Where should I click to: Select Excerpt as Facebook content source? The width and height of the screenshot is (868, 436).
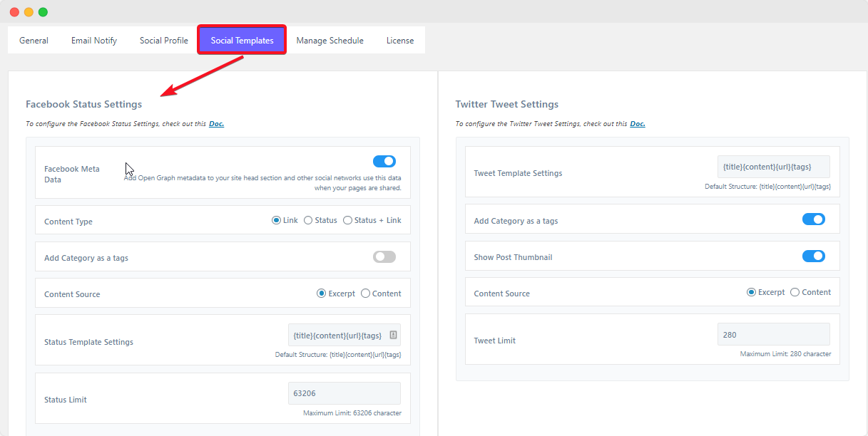point(322,294)
